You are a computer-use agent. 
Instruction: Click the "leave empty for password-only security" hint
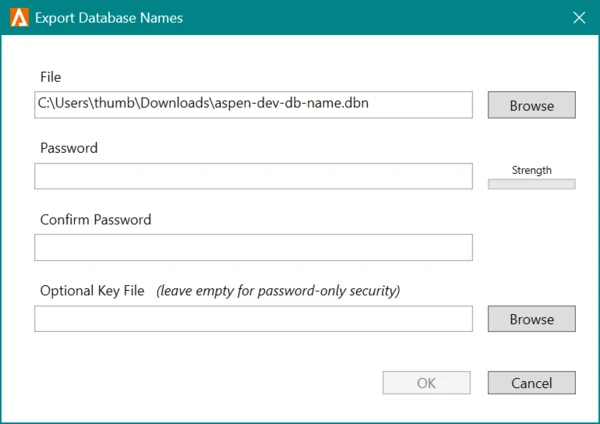278,291
